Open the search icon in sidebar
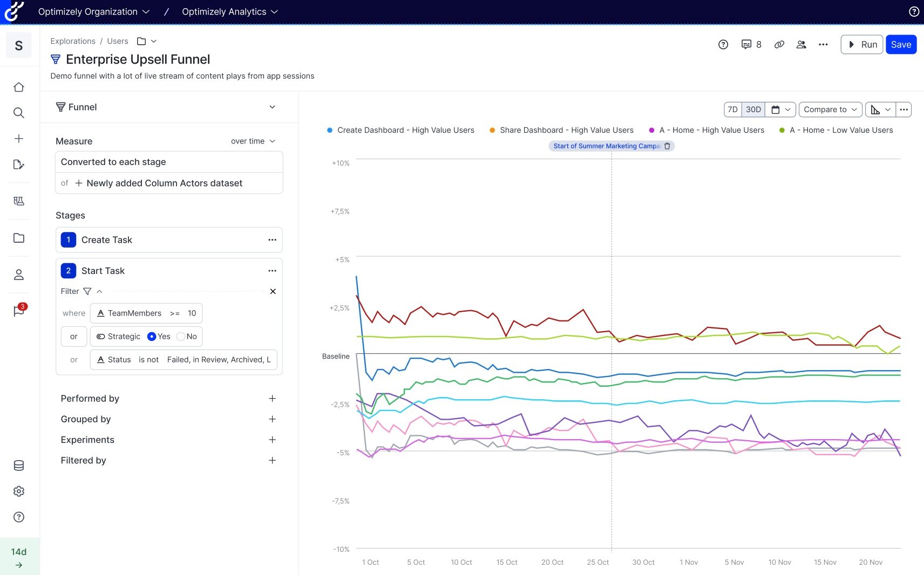924x575 pixels. (19, 113)
